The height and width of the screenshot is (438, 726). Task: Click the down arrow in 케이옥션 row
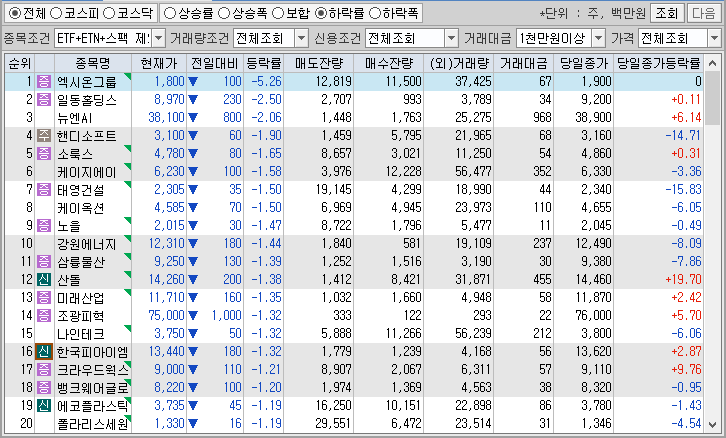(193, 208)
